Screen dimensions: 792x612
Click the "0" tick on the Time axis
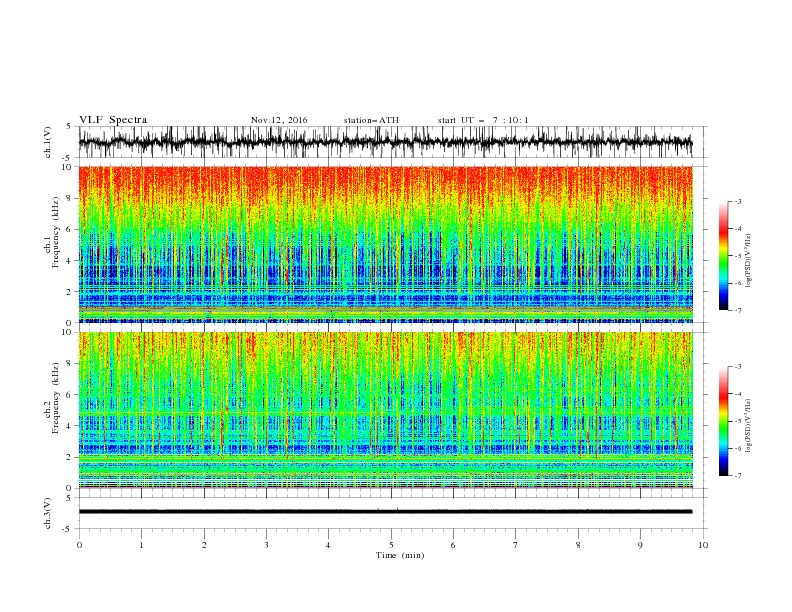pos(79,545)
